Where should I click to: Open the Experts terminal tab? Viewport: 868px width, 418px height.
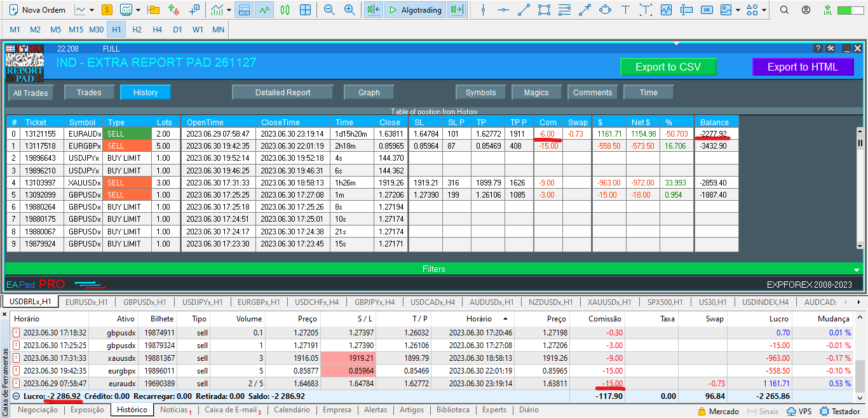(494, 410)
